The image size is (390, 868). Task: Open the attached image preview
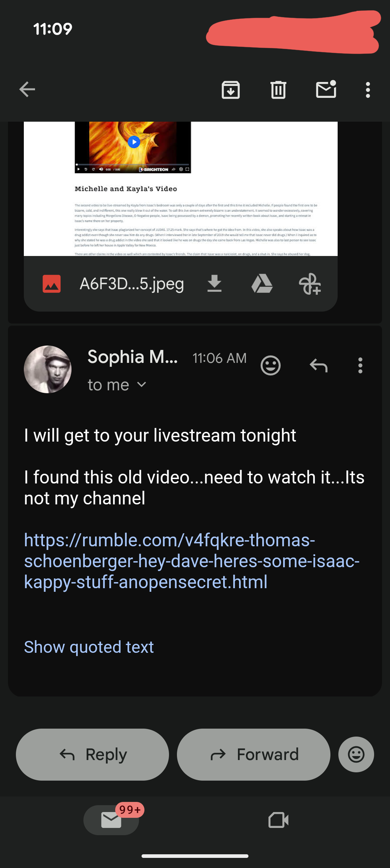181,188
